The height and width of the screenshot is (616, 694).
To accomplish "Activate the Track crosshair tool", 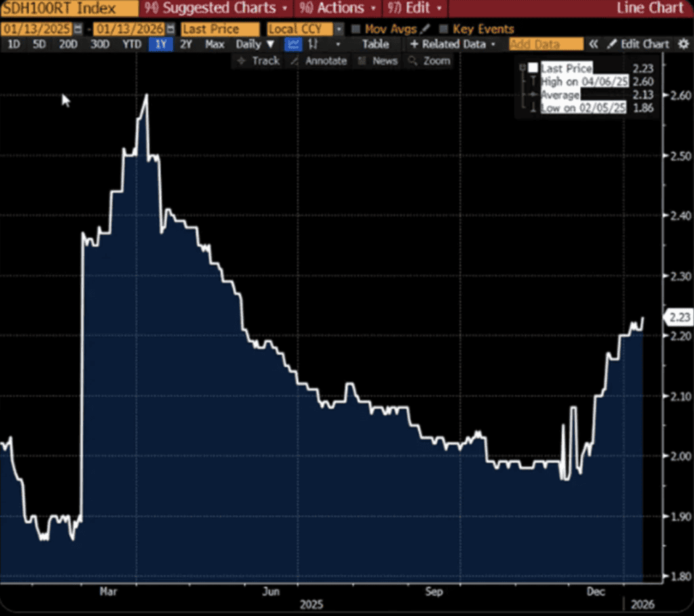I will click(258, 61).
